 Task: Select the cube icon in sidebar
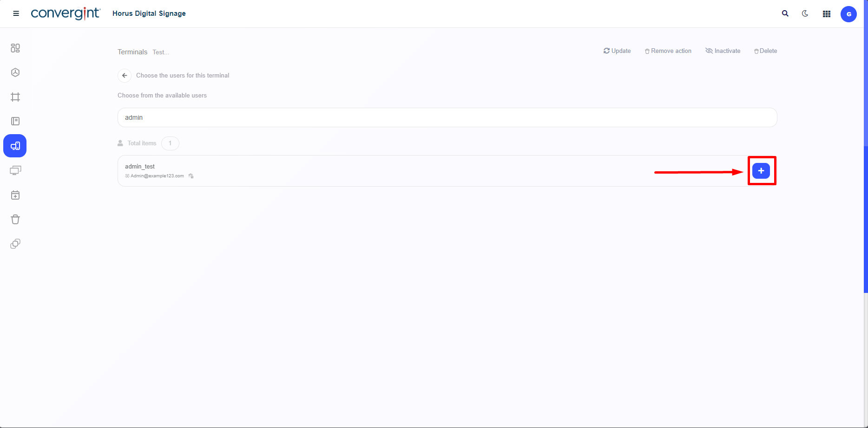click(x=15, y=72)
